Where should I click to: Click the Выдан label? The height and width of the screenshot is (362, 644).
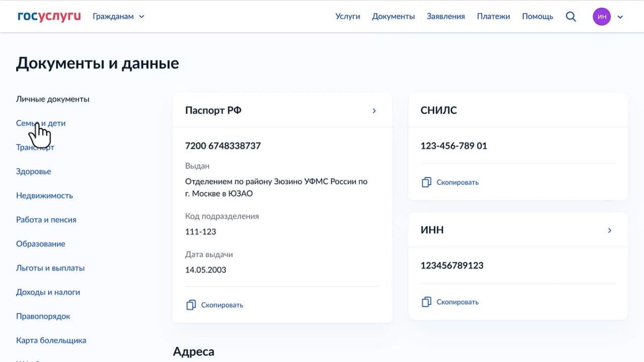tap(197, 166)
